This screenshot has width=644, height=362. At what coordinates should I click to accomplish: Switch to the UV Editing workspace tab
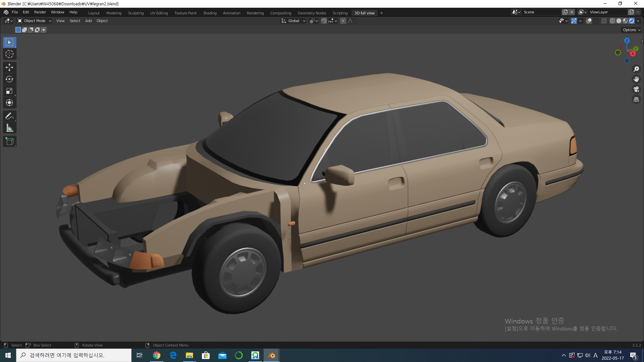click(159, 13)
